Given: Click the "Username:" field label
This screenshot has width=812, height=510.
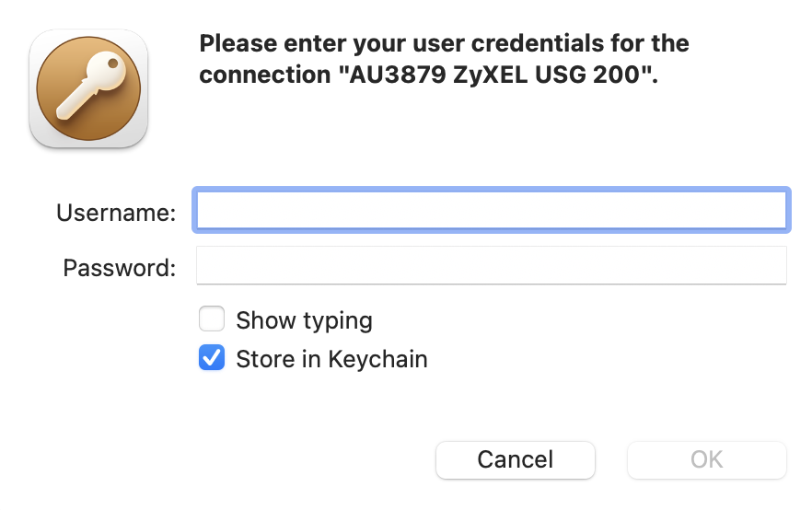Looking at the screenshot, I should tap(116, 213).
